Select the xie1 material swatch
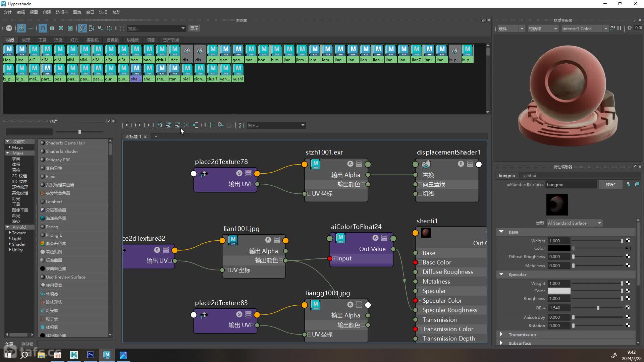Screen dimensions: 644x362 pos(187,73)
